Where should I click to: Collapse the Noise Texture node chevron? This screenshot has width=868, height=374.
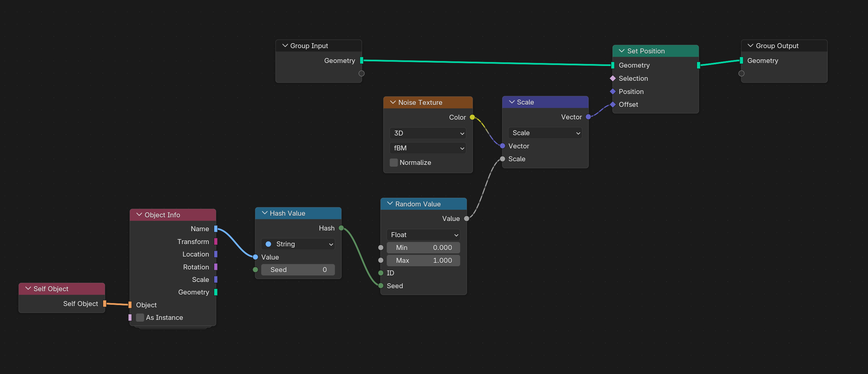(x=392, y=102)
